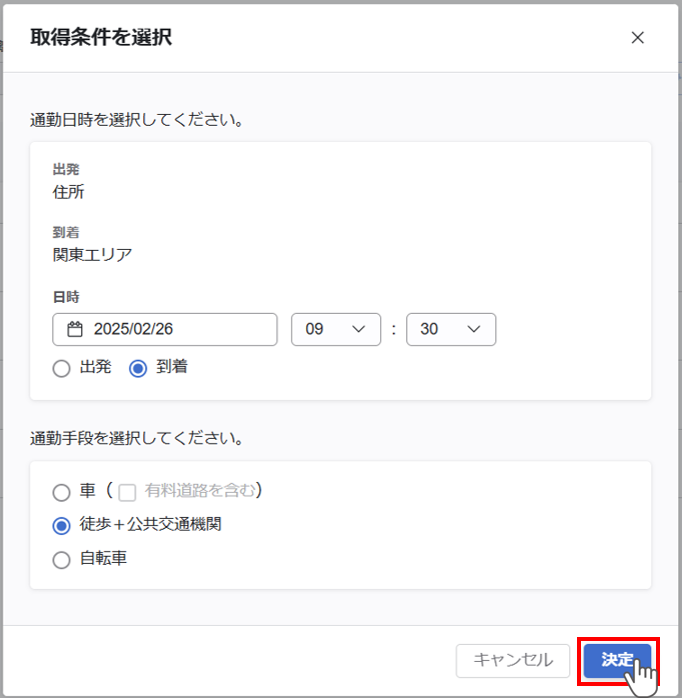Click the キャンセル button
Viewport: 682px width, 698px height.
pos(513,661)
